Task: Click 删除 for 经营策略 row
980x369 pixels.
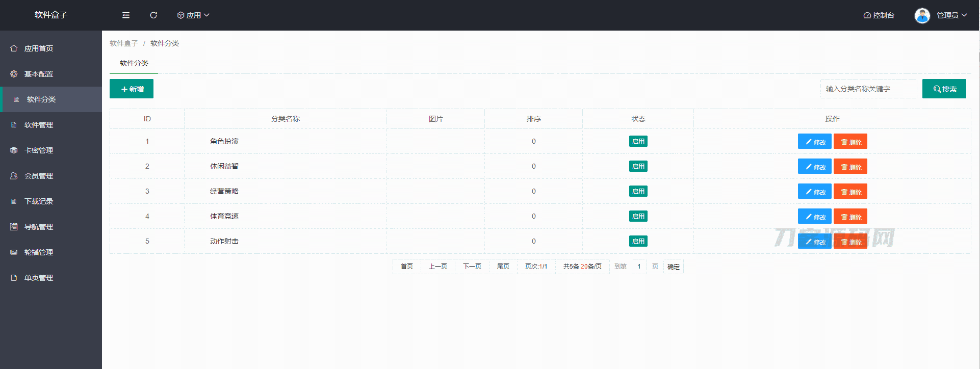Action: pyautogui.click(x=850, y=191)
